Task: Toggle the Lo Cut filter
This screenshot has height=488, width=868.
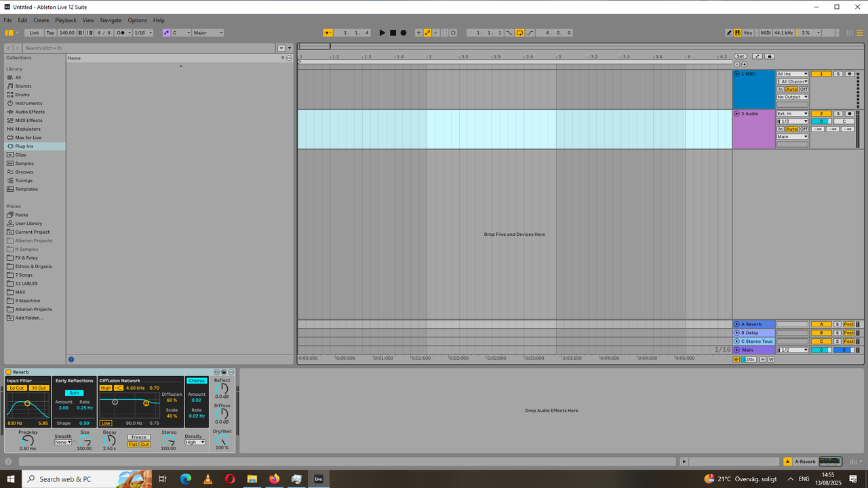Action: point(17,388)
